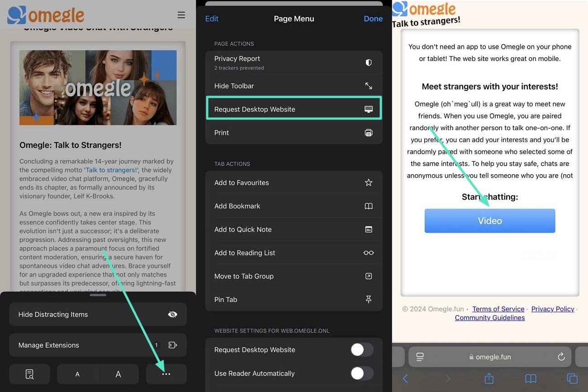The image size is (588, 392).
Task: Open the 'Talk to strangers!' link
Action: [111, 170]
